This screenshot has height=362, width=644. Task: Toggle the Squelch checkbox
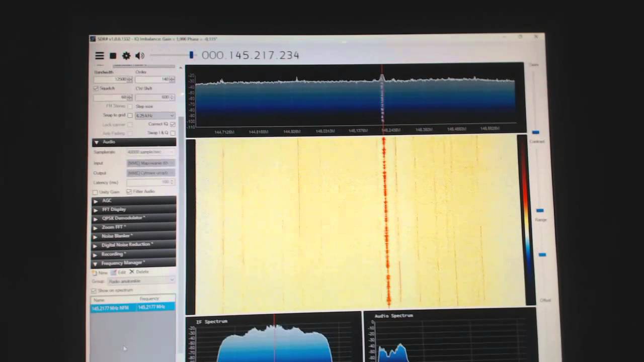pos(96,88)
